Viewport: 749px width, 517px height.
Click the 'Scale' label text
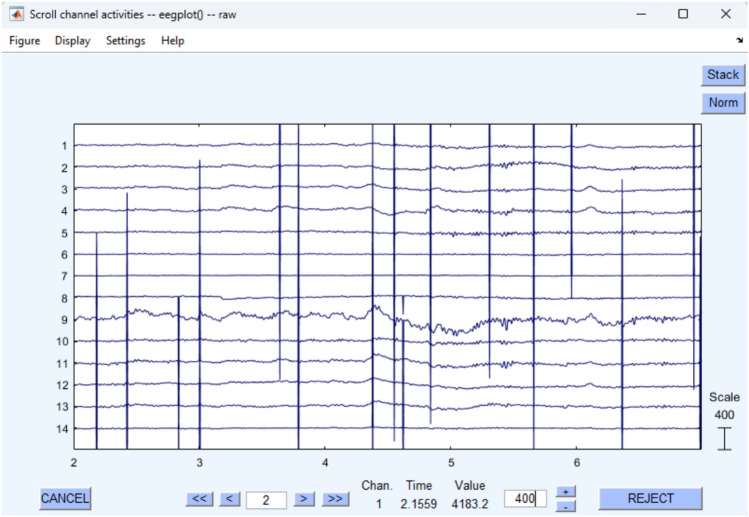(x=724, y=397)
